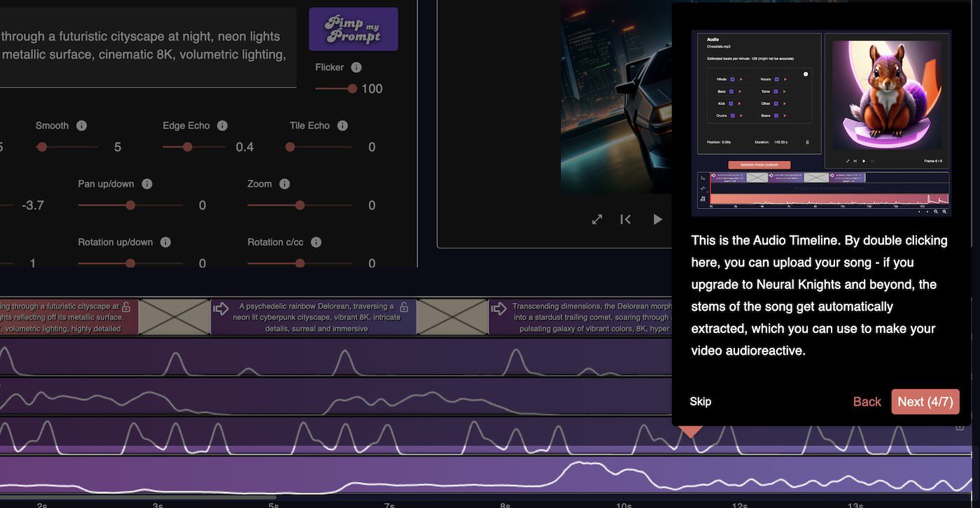Expand the preview to fullscreen
This screenshot has width=980, height=508.
[597, 220]
